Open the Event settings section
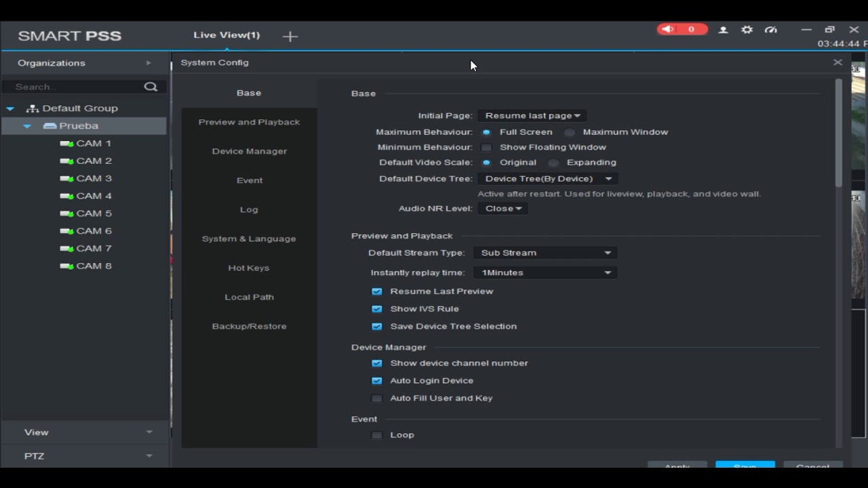 249,180
